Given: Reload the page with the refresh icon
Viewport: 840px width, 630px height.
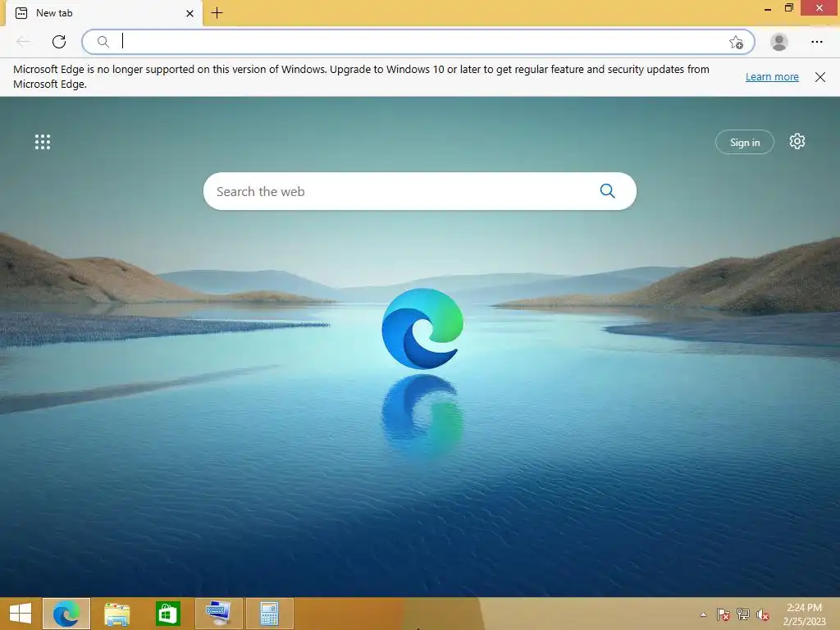Looking at the screenshot, I should [59, 41].
